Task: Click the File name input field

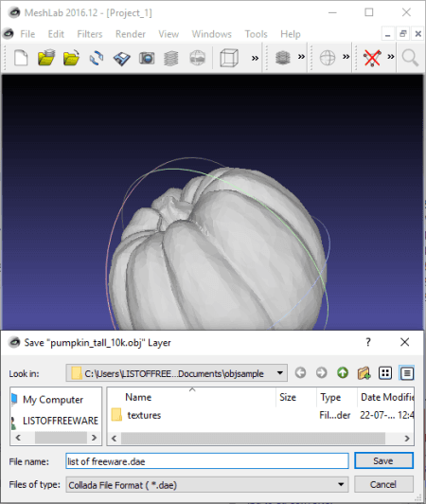Action: click(207, 461)
